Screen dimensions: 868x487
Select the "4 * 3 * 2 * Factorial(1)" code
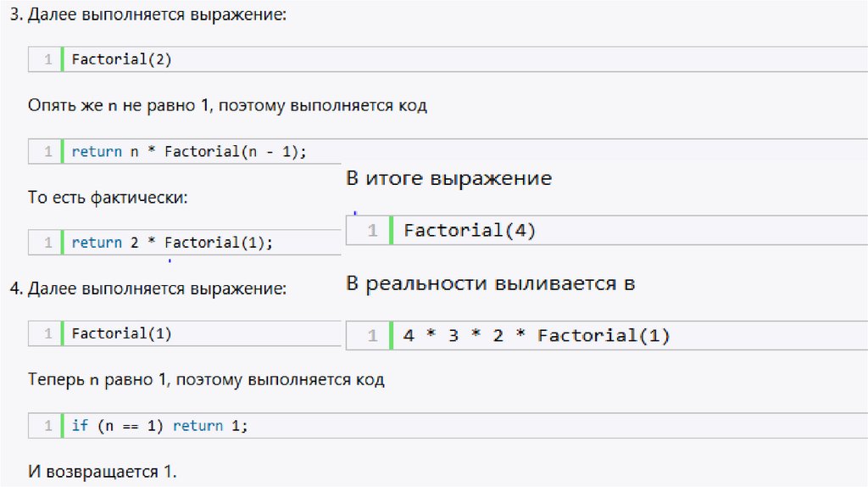tap(537, 335)
